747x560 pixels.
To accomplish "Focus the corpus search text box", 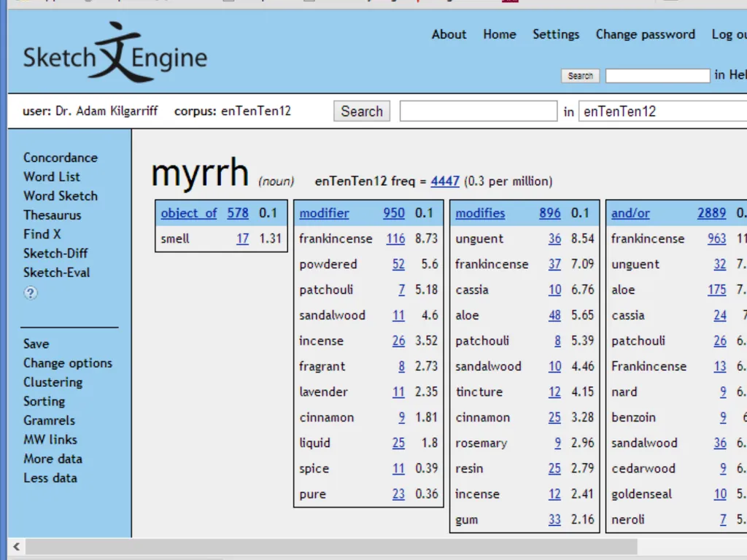I will [x=479, y=111].
